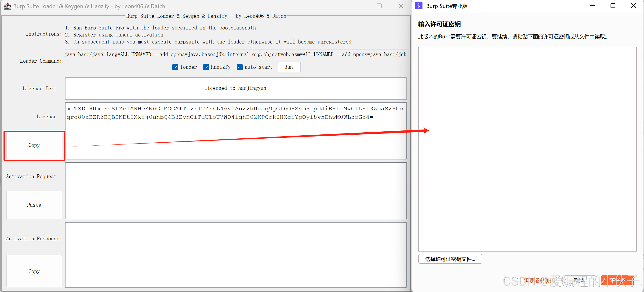Click 选择许可证密钥文件 button
This screenshot has width=644, height=292.
click(x=450, y=259)
